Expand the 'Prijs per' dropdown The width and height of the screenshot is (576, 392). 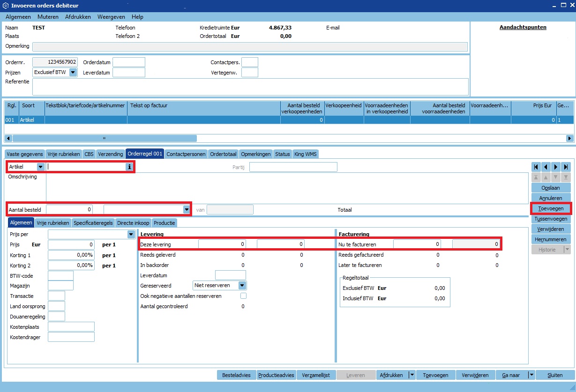point(131,234)
